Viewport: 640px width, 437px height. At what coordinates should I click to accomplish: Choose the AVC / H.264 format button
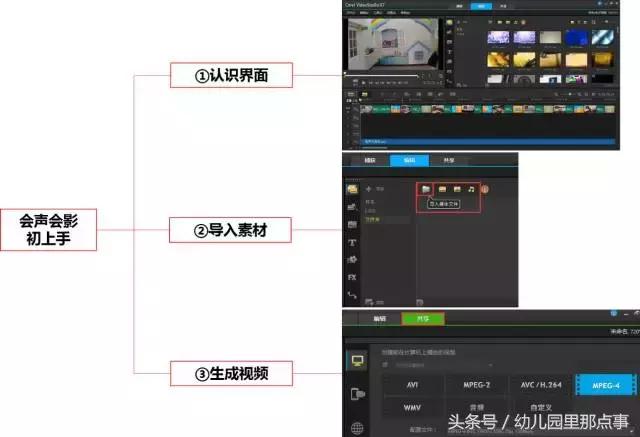(x=541, y=385)
